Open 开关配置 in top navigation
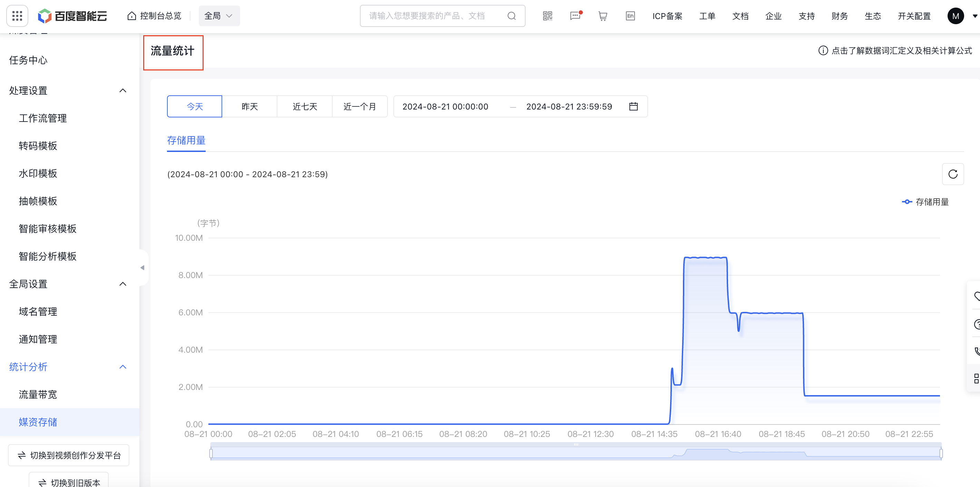Viewport: 980px width, 487px height. point(914,16)
